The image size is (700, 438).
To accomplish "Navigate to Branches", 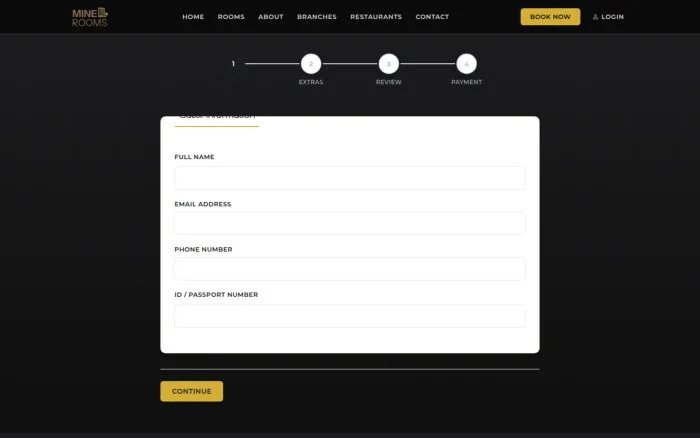I will [317, 17].
